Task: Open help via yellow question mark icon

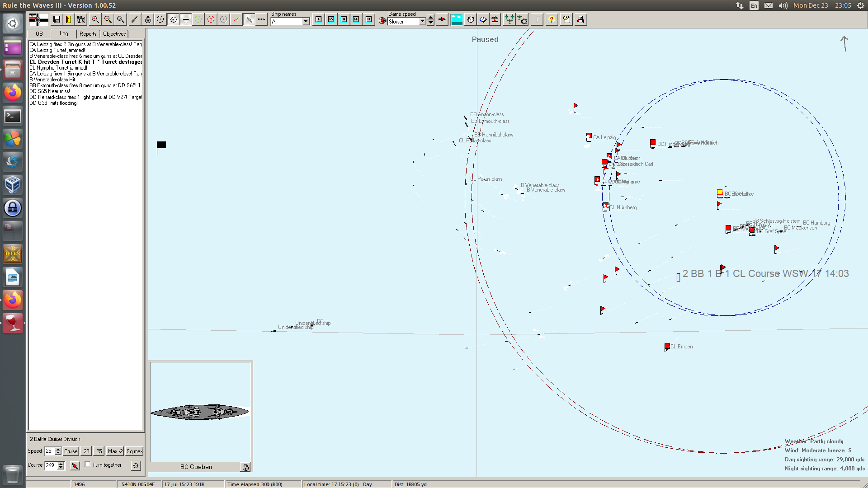Action: tap(552, 19)
